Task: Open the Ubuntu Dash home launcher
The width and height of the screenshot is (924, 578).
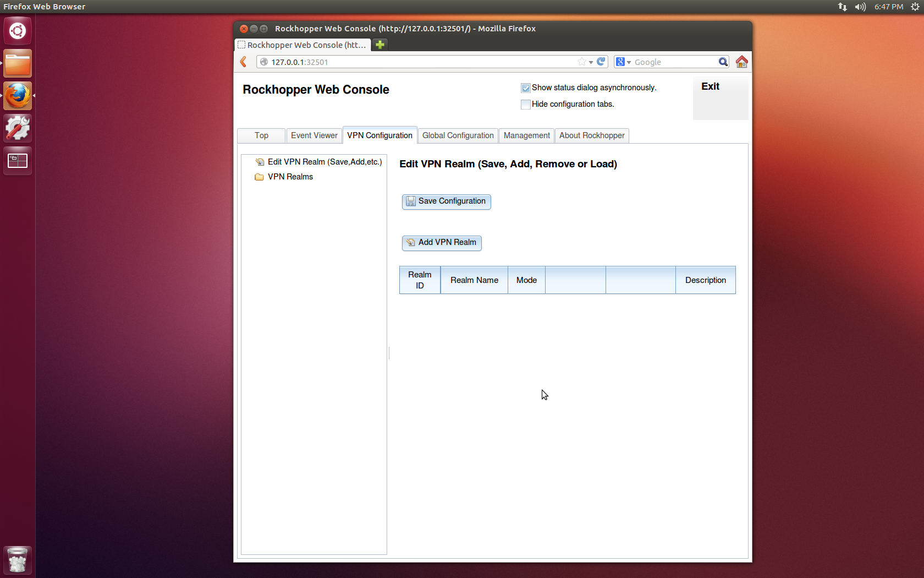Action: [x=18, y=31]
